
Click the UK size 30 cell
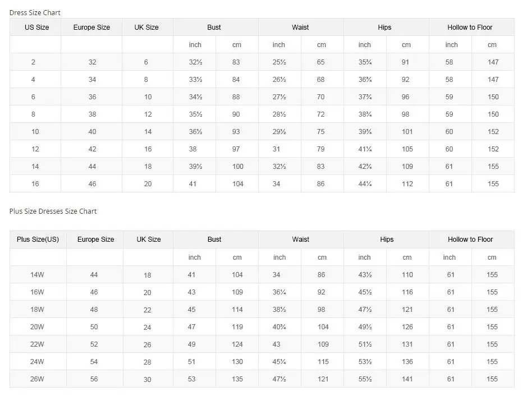(147, 380)
